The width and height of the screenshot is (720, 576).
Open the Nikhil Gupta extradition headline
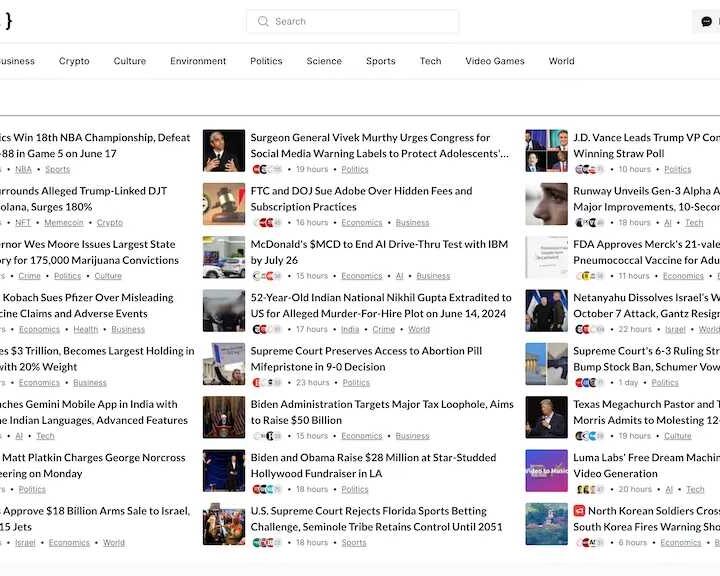[x=380, y=305]
